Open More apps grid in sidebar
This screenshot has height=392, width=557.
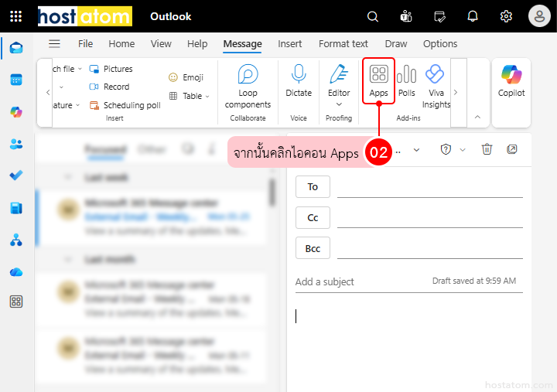16,302
